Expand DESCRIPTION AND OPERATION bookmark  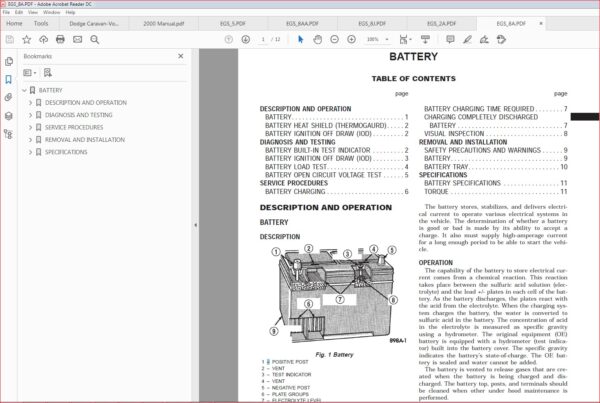pyautogui.click(x=30, y=103)
